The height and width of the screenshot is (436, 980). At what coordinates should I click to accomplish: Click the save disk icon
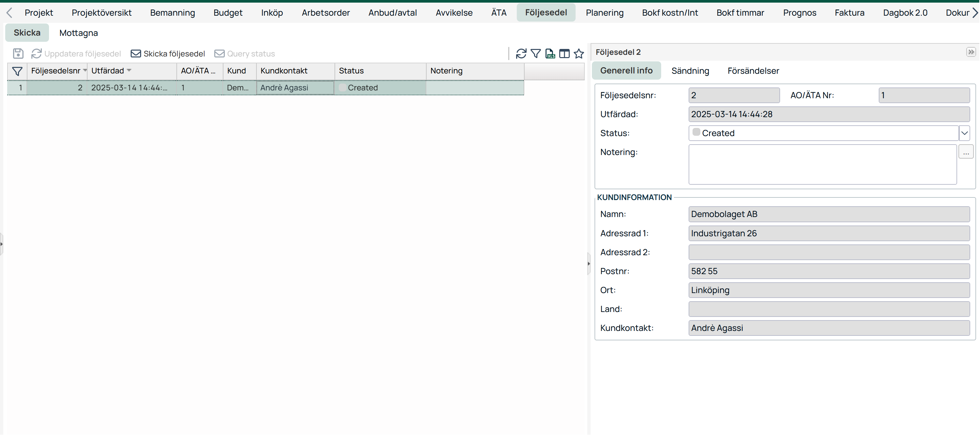click(x=18, y=54)
